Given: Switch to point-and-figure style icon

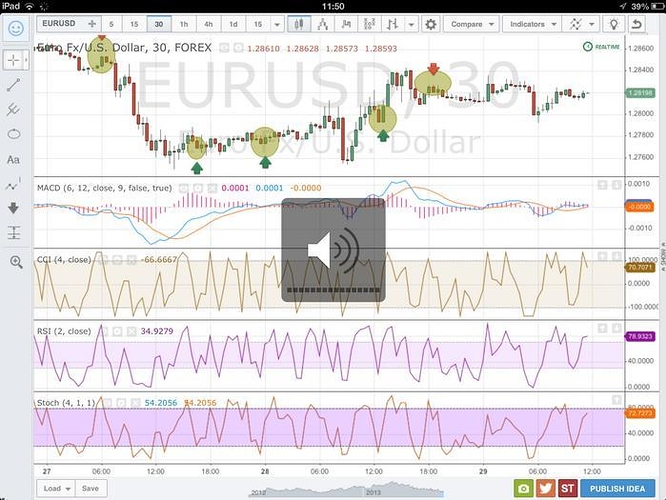Looking at the screenshot, I should (392, 24).
